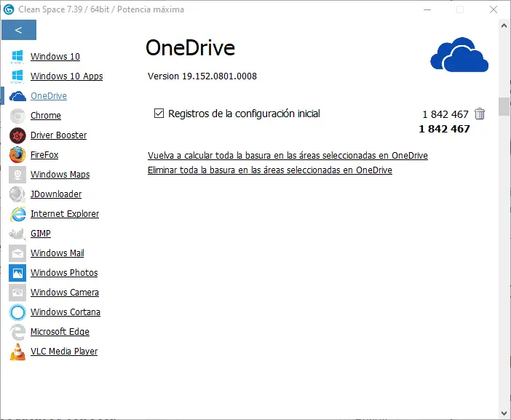Image resolution: width=511 pixels, height=420 pixels.
Task: Click the scrollbar down arrow
Action: pos(504,413)
